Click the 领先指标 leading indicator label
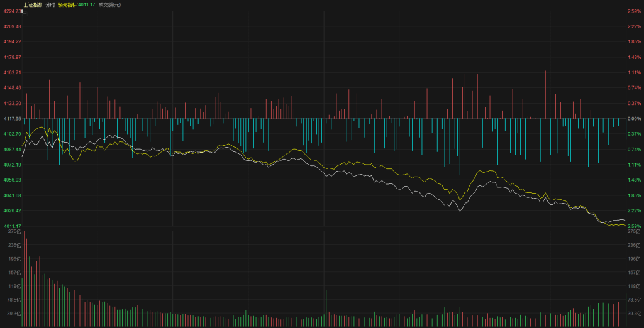Image resolution: width=644 pixels, height=328 pixels. pos(67,4)
